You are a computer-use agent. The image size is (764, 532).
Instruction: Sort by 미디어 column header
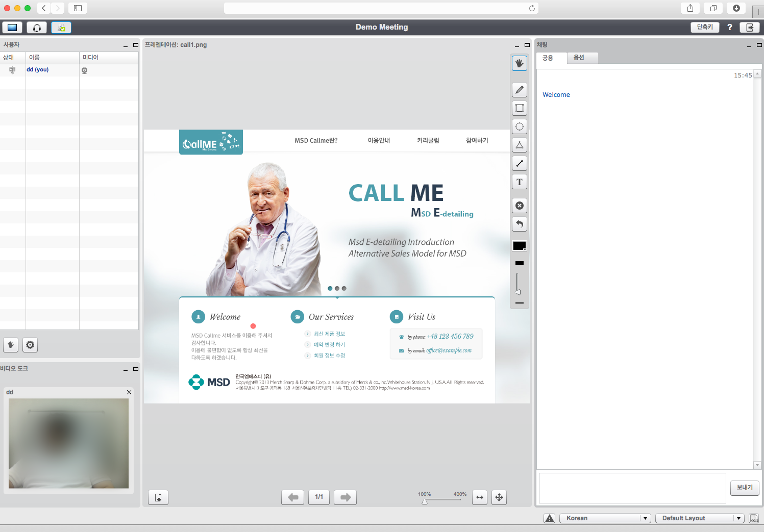pyautogui.click(x=109, y=58)
